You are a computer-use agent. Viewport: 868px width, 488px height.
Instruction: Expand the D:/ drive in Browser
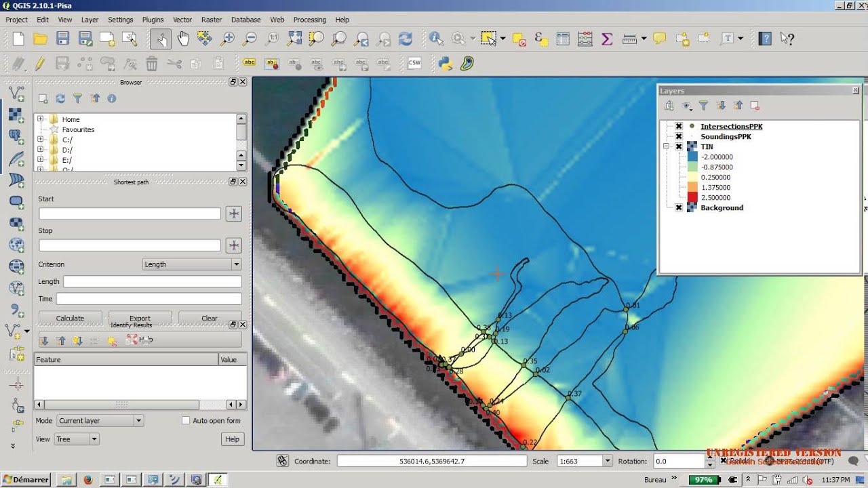[x=41, y=150]
